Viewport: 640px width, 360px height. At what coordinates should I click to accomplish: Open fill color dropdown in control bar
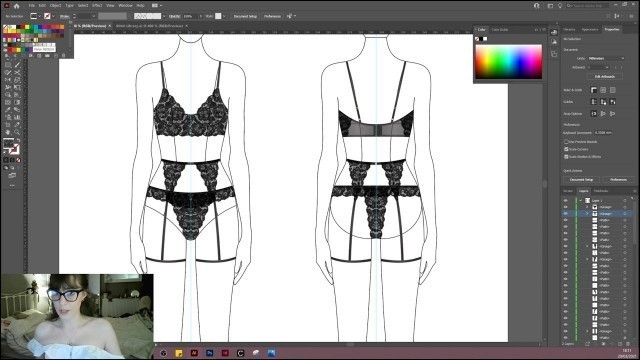tap(39, 16)
